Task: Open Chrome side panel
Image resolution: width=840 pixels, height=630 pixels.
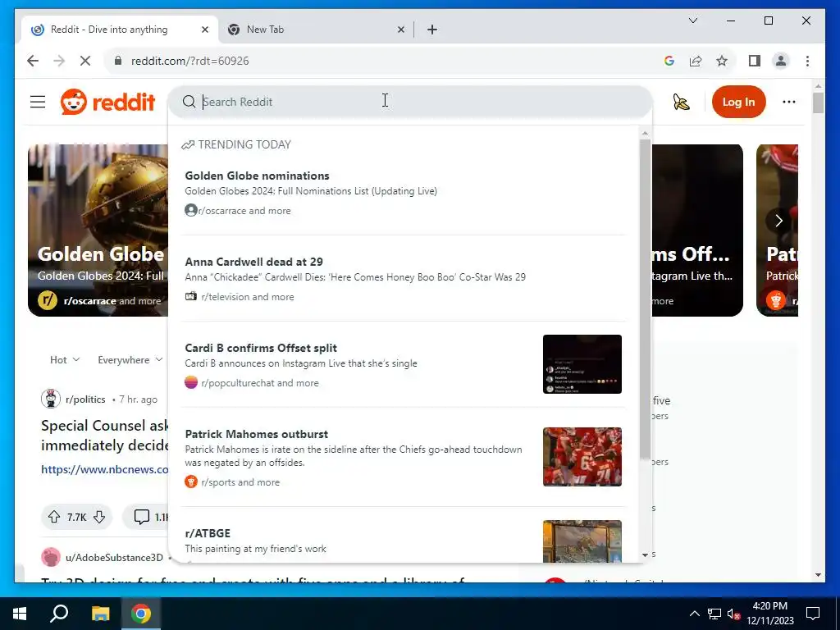Action: pyautogui.click(x=755, y=61)
